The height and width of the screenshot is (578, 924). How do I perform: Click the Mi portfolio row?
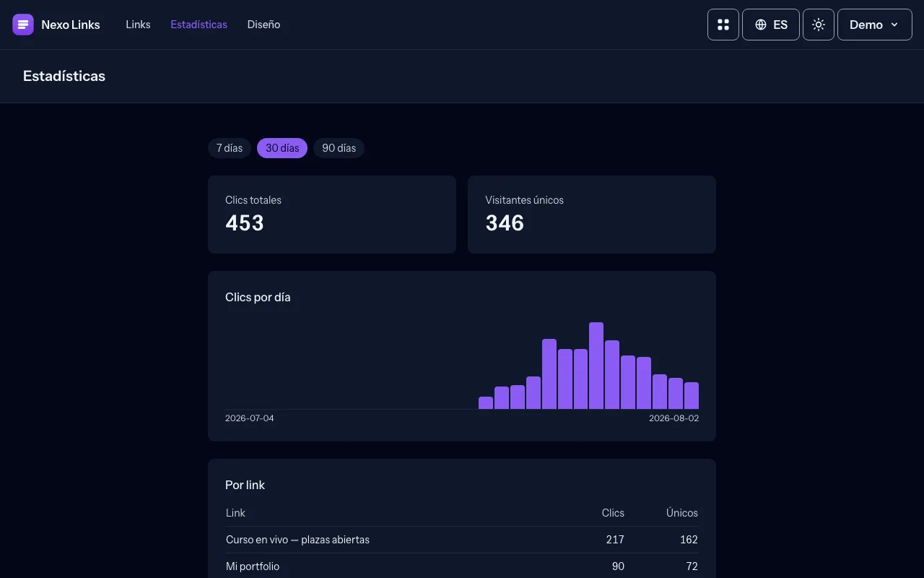click(x=462, y=566)
